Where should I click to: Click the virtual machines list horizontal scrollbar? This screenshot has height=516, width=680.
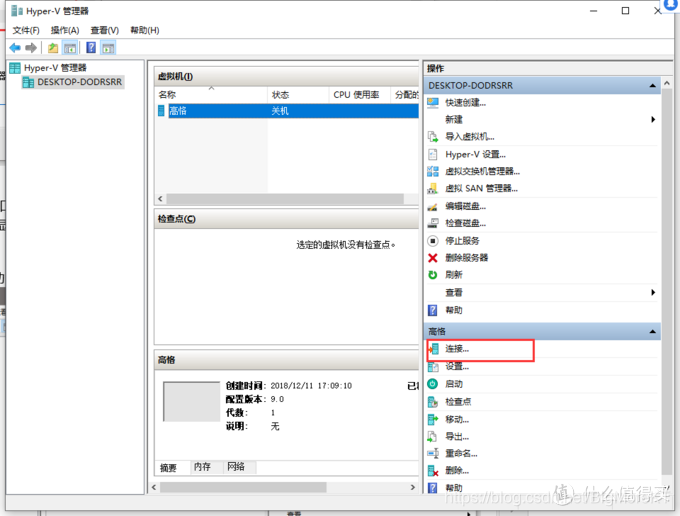(x=285, y=199)
